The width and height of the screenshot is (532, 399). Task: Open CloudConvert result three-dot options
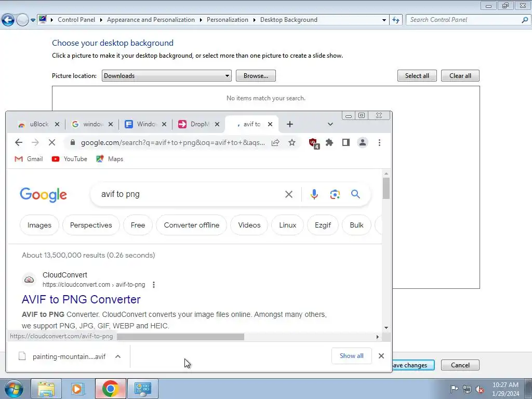[x=154, y=285]
